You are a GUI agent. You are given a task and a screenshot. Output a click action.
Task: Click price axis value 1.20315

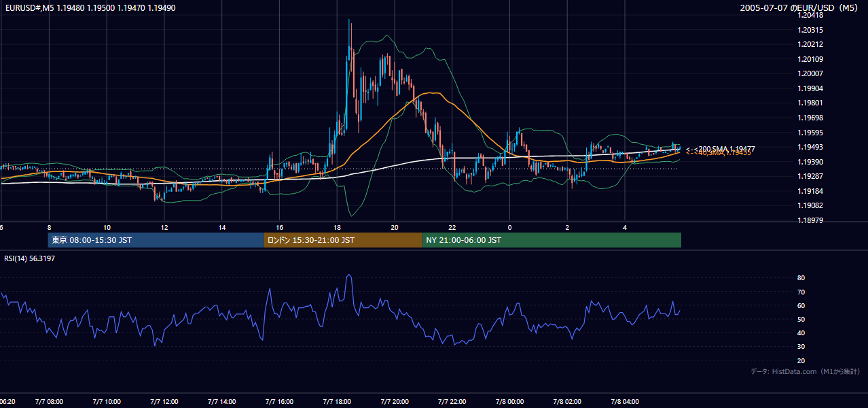(812, 30)
